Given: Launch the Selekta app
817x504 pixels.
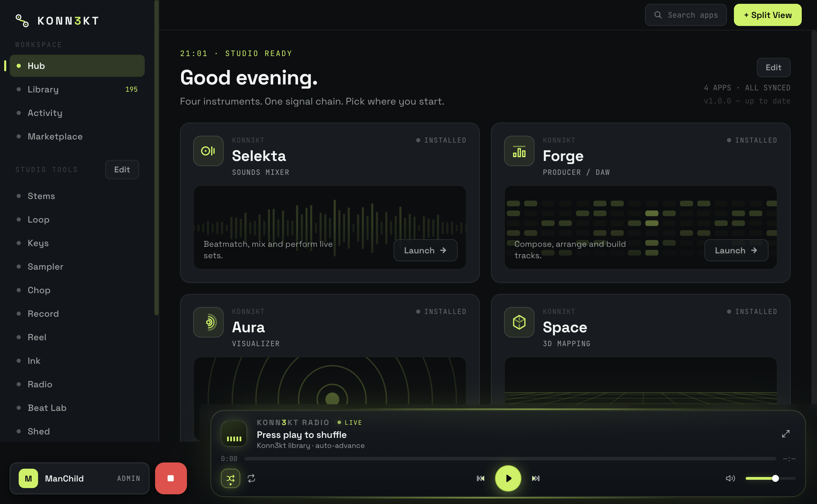Looking at the screenshot, I should (425, 250).
